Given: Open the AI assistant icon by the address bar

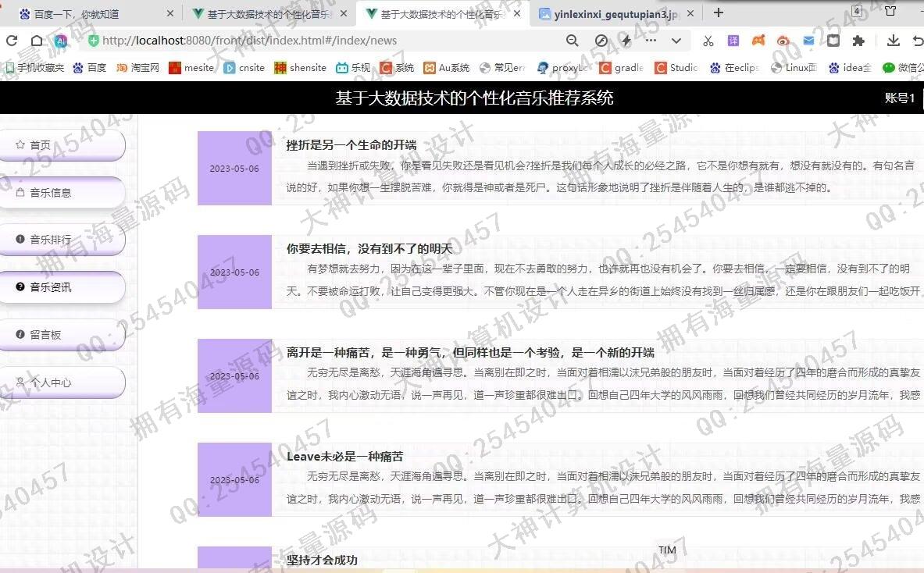Looking at the screenshot, I should 61,41.
